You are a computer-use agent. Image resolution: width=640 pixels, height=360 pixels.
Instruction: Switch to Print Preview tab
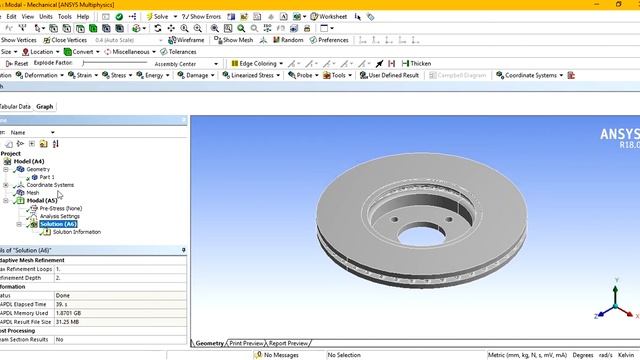click(x=246, y=343)
